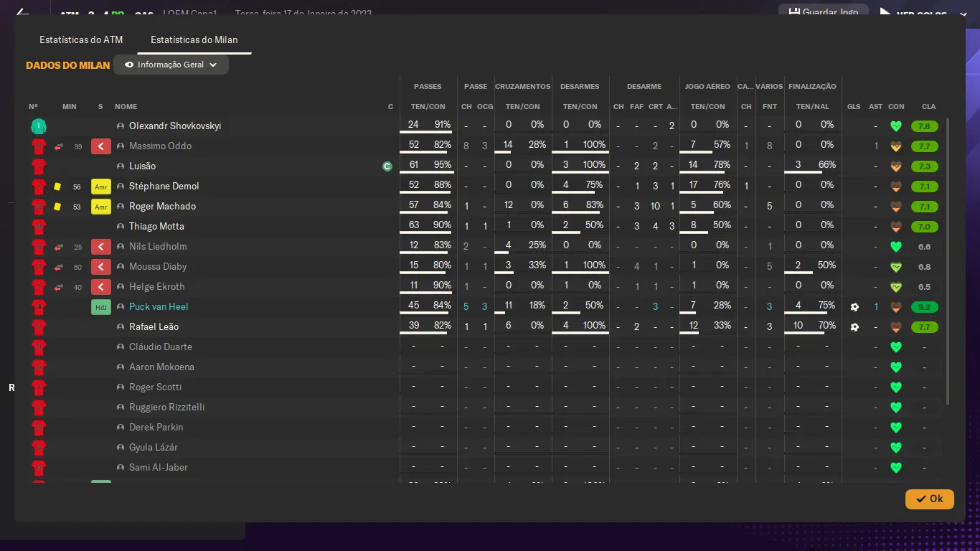Click the yellow Amr badge for Roger Machado
This screenshot has height=551, width=980.
click(x=100, y=207)
